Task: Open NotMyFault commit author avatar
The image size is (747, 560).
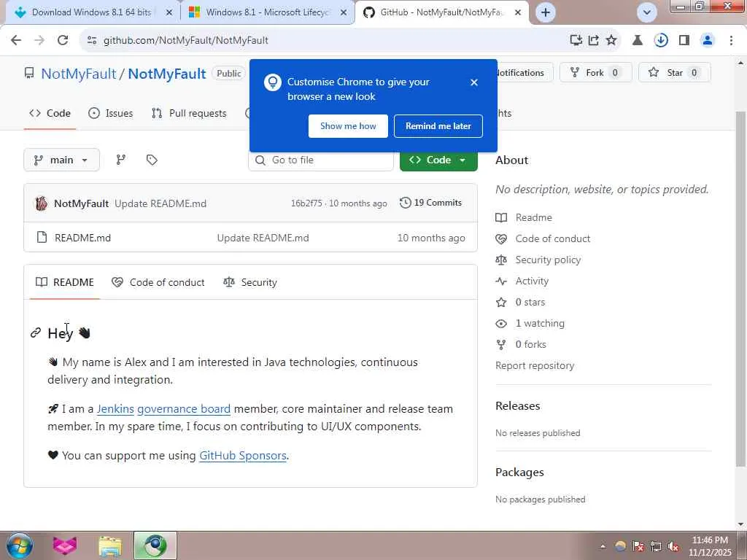Action: [42, 204]
